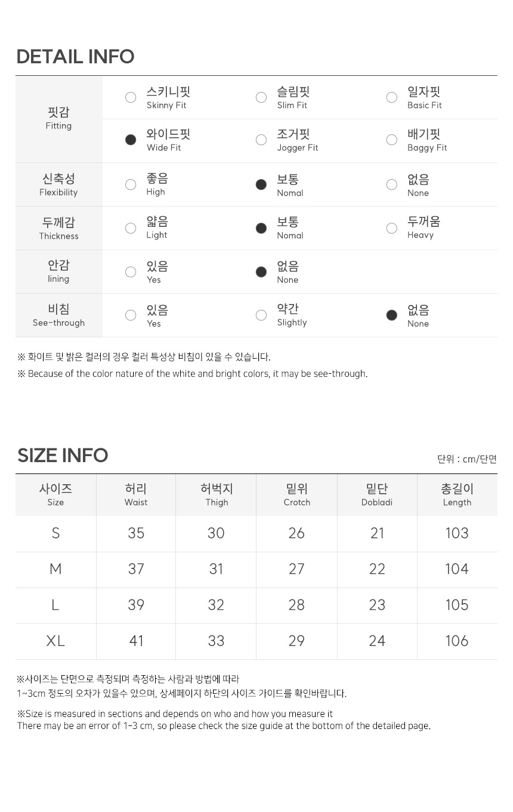Click the S size row label

coord(55,533)
